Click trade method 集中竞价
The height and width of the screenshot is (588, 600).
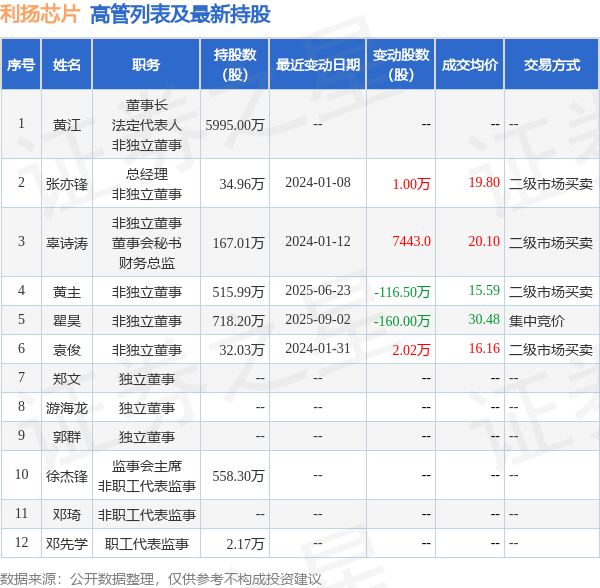click(x=537, y=321)
